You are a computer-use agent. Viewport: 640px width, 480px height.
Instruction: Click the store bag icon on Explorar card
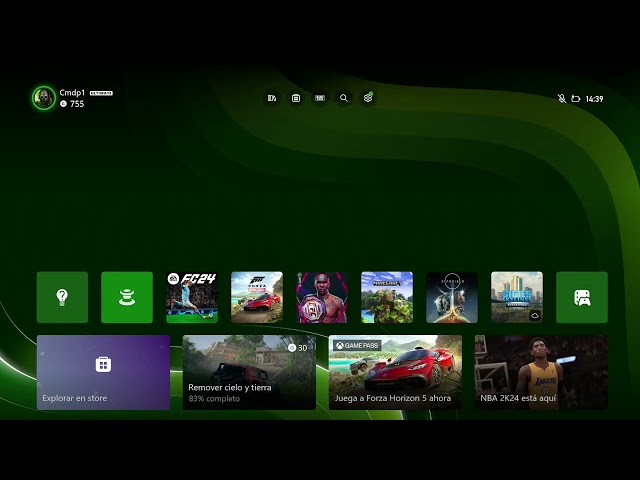[x=103, y=364]
